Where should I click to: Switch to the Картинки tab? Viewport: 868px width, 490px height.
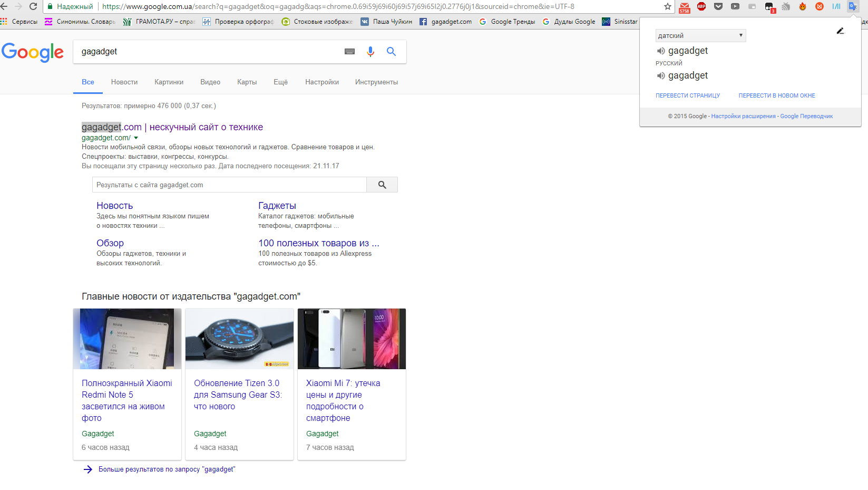point(169,82)
